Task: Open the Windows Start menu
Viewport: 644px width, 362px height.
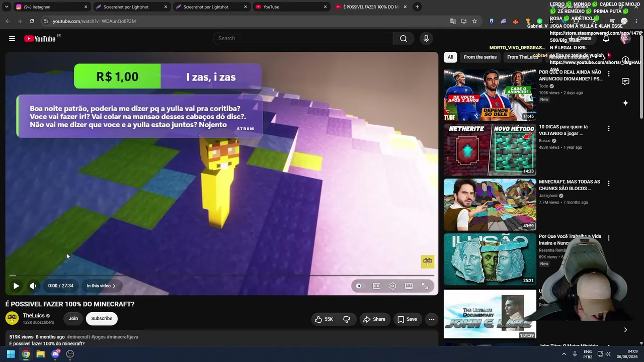Action: click(x=11, y=354)
